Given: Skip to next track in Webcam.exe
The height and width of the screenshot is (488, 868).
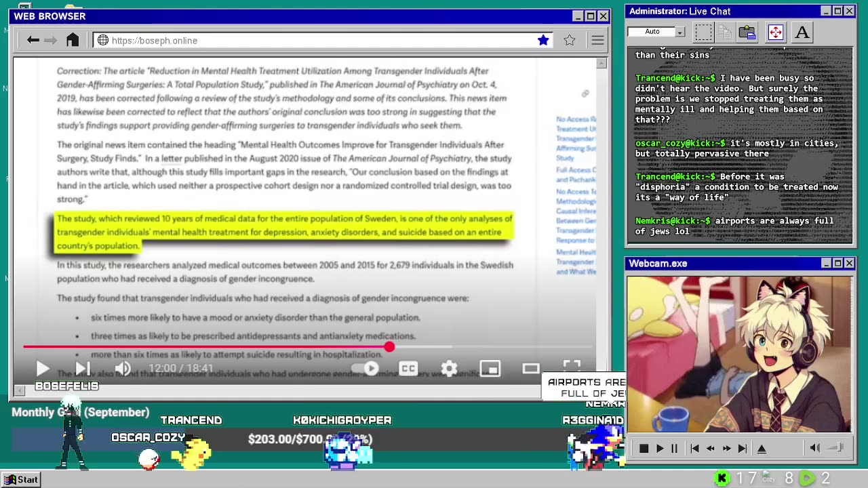Looking at the screenshot, I should (743, 449).
